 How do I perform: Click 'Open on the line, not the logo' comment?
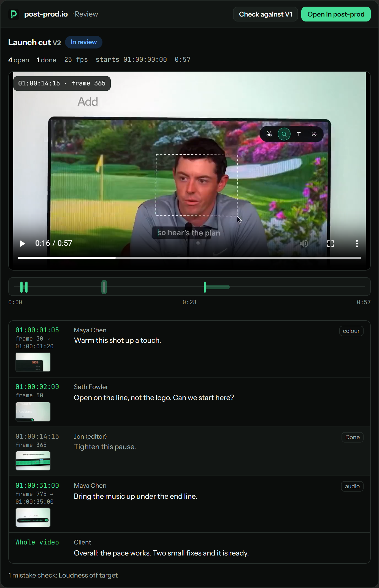(x=154, y=398)
